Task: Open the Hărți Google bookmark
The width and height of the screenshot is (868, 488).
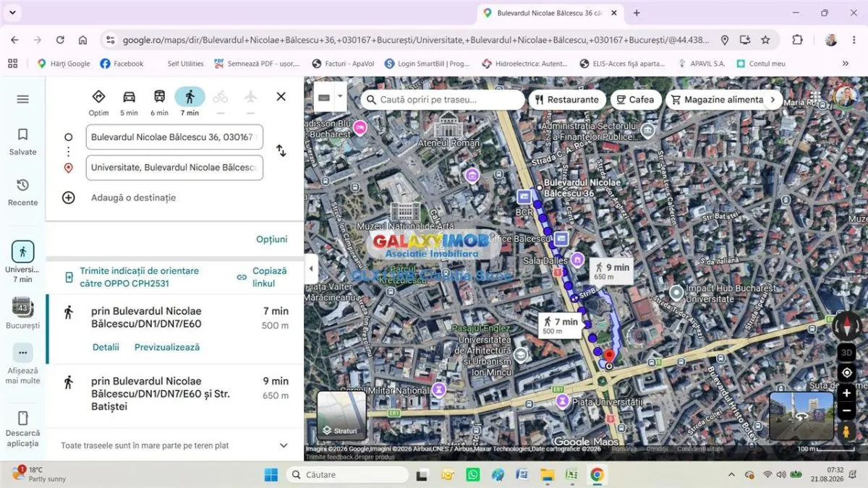Action: pyautogui.click(x=64, y=64)
